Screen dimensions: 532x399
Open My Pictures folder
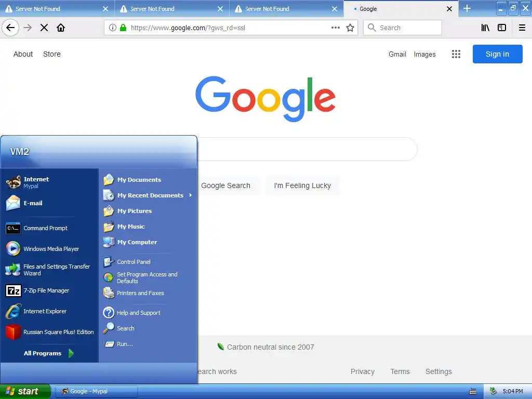148,211
